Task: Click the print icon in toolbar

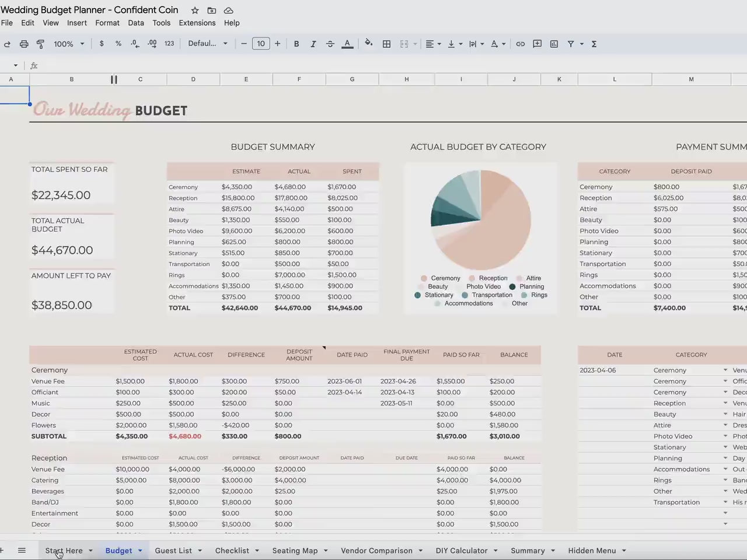Action: (x=24, y=44)
